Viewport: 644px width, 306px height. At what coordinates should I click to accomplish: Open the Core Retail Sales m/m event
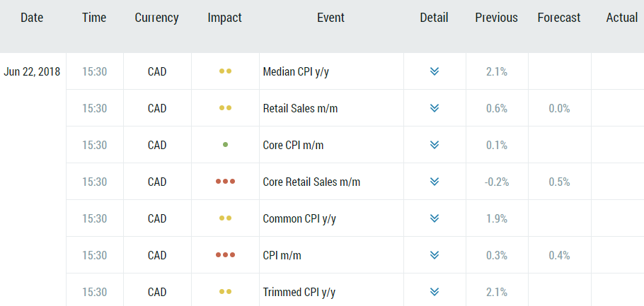(311, 182)
